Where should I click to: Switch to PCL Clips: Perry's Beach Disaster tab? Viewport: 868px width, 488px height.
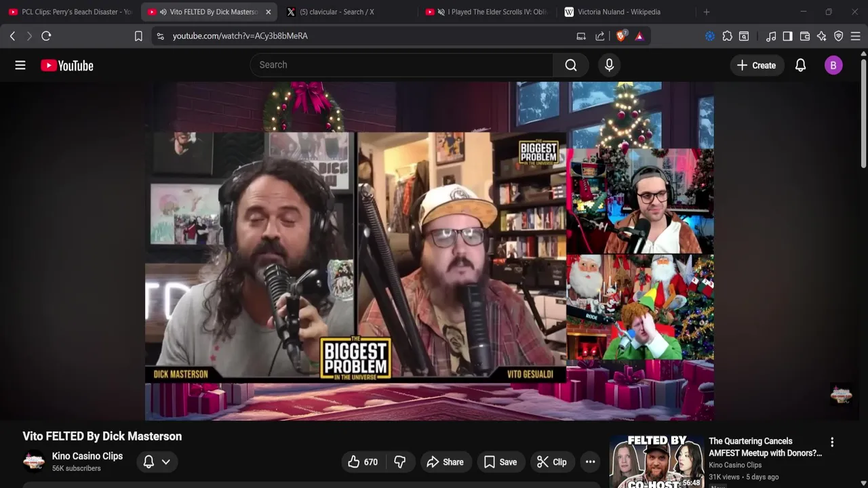(x=71, y=12)
